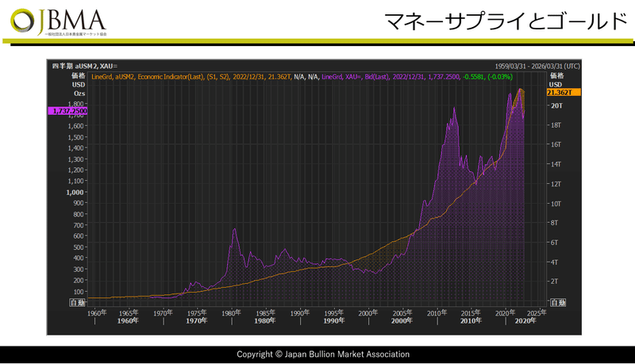Click the 2005年 time axis label

pyautogui.click(x=402, y=313)
